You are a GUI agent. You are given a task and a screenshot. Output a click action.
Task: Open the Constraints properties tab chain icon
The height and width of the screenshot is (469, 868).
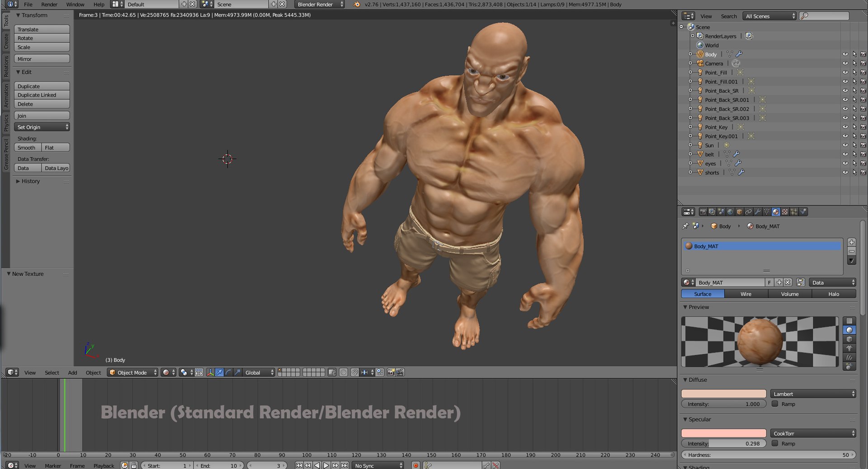[x=749, y=212]
